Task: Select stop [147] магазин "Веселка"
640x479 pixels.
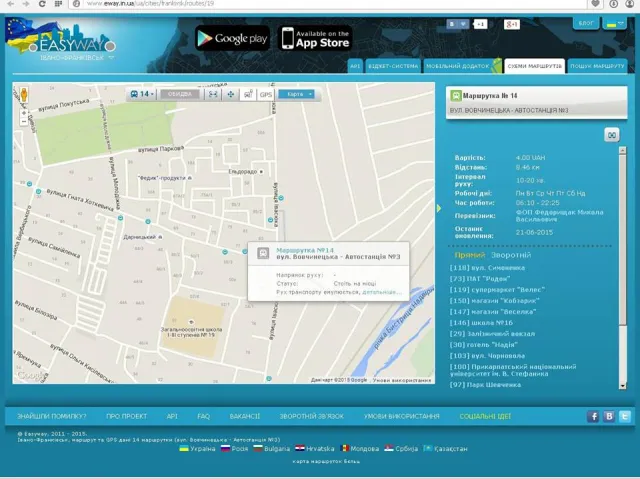Action: click(x=493, y=312)
